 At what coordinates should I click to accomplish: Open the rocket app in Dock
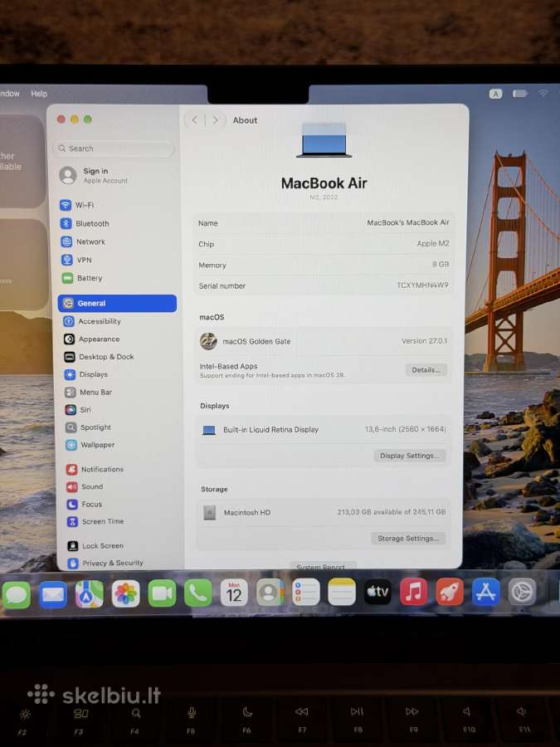click(450, 592)
